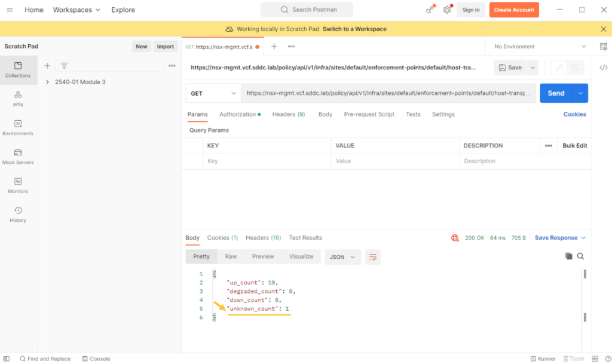The width and height of the screenshot is (612, 364).
Task: Open query params column options ellipsis
Action: coord(549,145)
